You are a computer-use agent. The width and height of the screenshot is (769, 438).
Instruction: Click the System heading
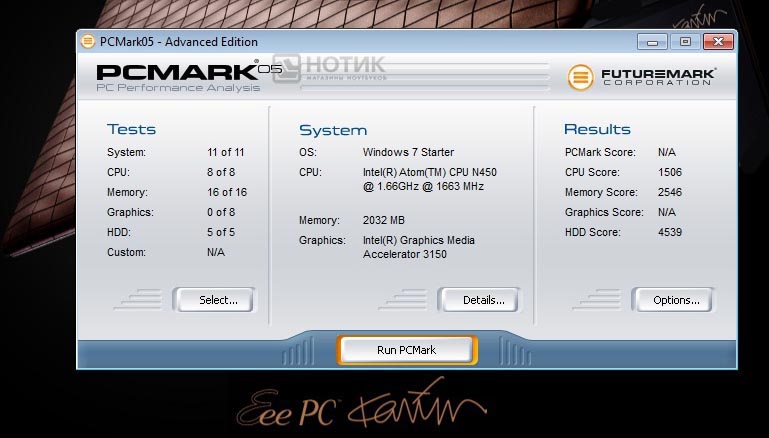[333, 130]
